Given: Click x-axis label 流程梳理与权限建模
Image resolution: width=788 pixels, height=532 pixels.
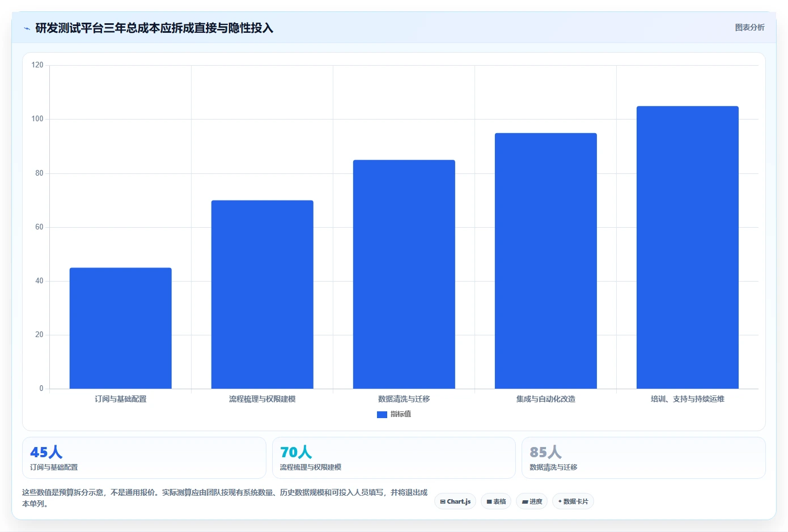Looking at the screenshot, I should [x=262, y=399].
